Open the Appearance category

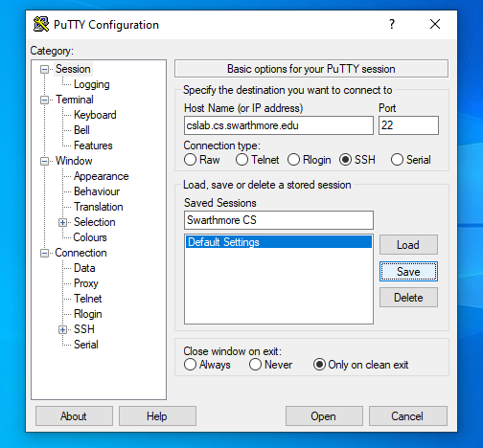pos(102,176)
